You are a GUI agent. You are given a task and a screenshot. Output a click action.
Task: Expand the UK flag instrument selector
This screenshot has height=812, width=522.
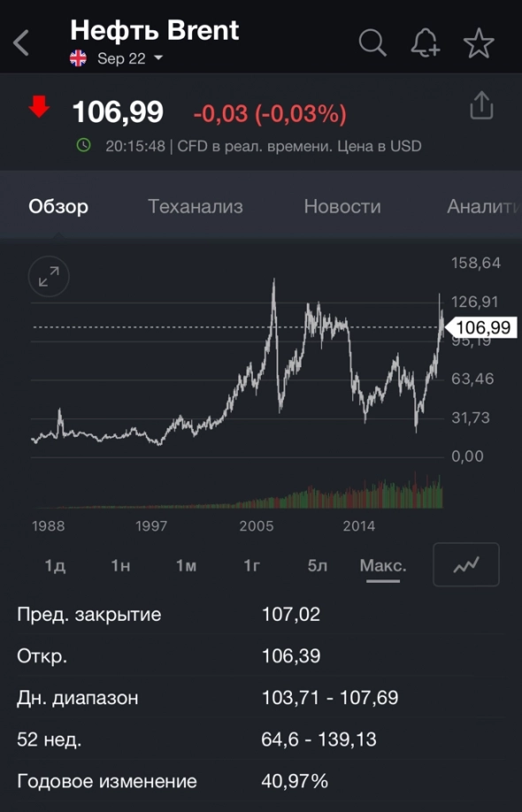click(x=79, y=58)
